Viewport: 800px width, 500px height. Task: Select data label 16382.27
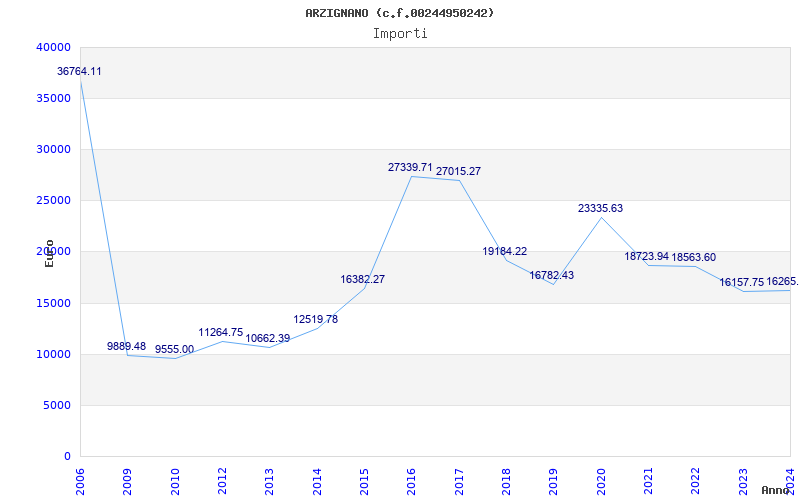point(363,279)
